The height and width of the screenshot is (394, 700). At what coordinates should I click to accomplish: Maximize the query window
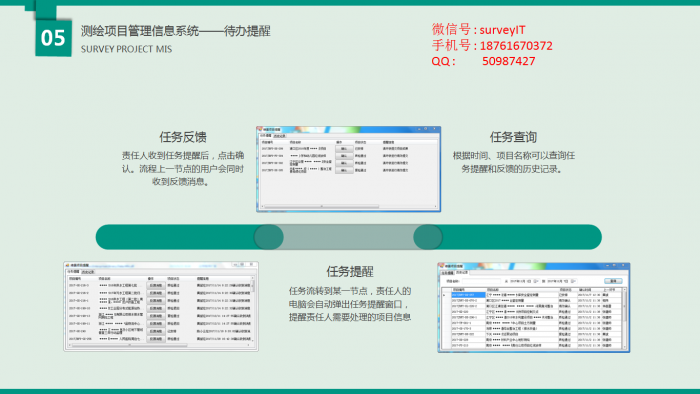(614, 265)
